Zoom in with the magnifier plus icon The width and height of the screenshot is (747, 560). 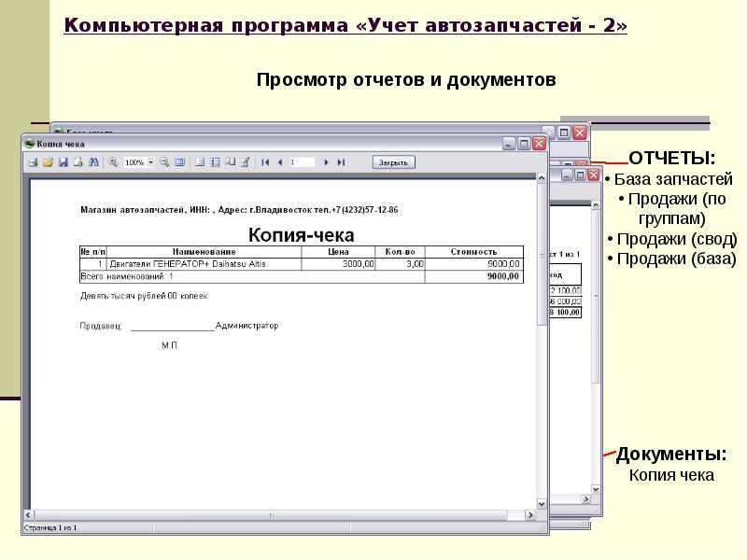coord(113,162)
